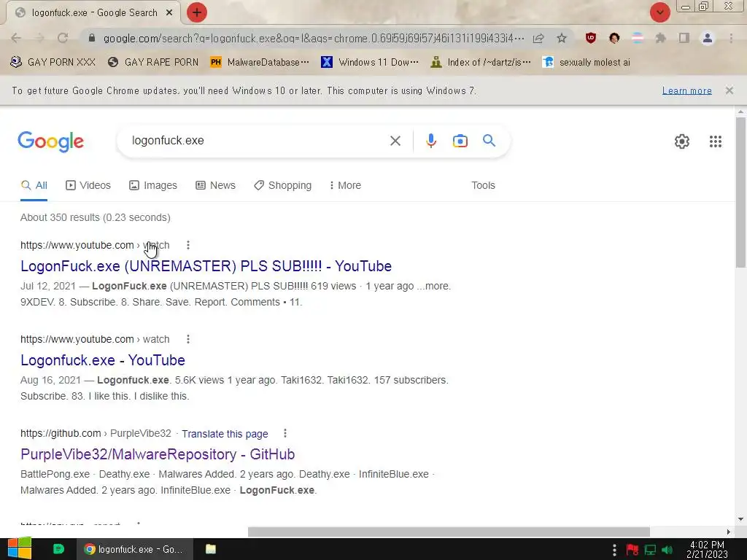Switch to the Images tab
Screen dimensions: 747x560
tap(153, 185)
